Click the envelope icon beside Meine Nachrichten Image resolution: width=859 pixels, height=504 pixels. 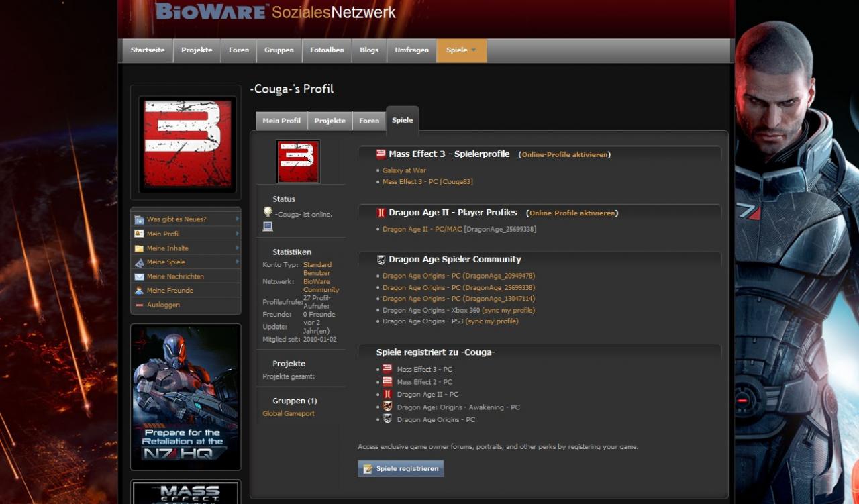[139, 276]
